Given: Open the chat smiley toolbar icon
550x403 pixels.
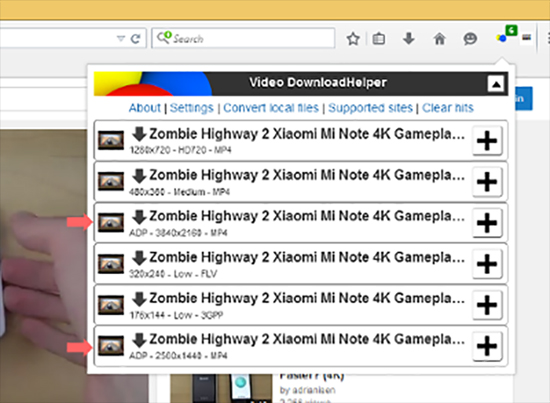Looking at the screenshot, I should click(470, 38).
